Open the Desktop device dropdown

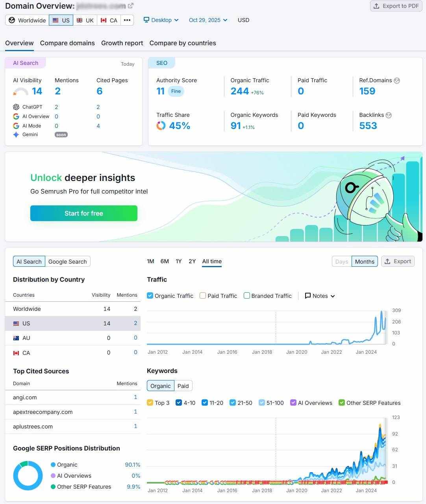(x=161, y=20)
